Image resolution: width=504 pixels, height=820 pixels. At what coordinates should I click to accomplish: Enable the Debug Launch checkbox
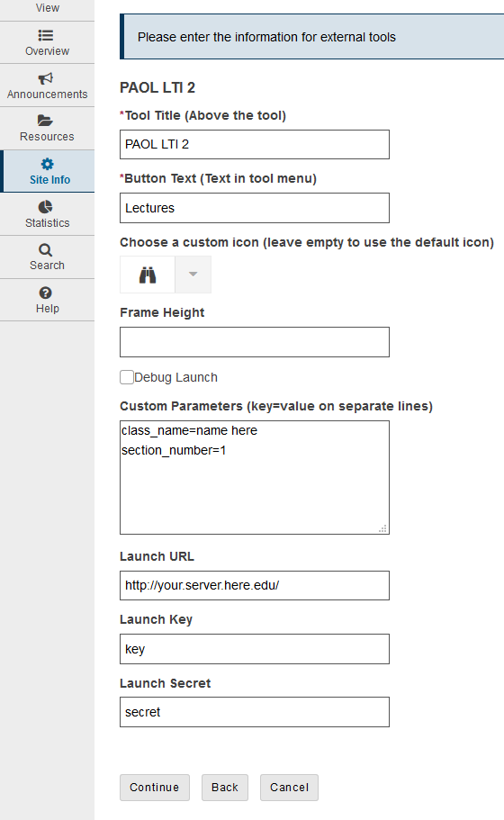coord(127,377)
